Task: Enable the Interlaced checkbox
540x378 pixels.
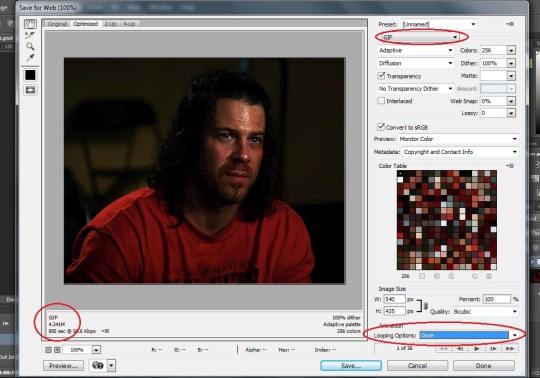Action: (x=381, y=101)
